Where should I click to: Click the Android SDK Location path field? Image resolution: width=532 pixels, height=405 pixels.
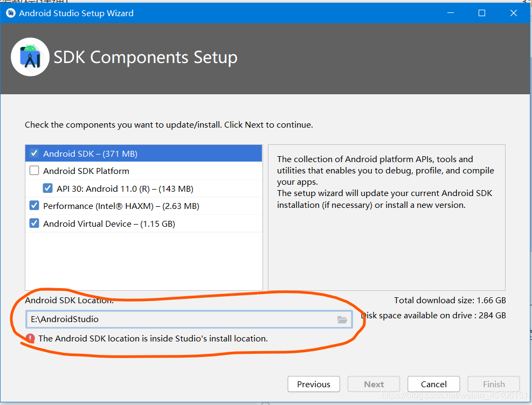[x=189, y=319]
